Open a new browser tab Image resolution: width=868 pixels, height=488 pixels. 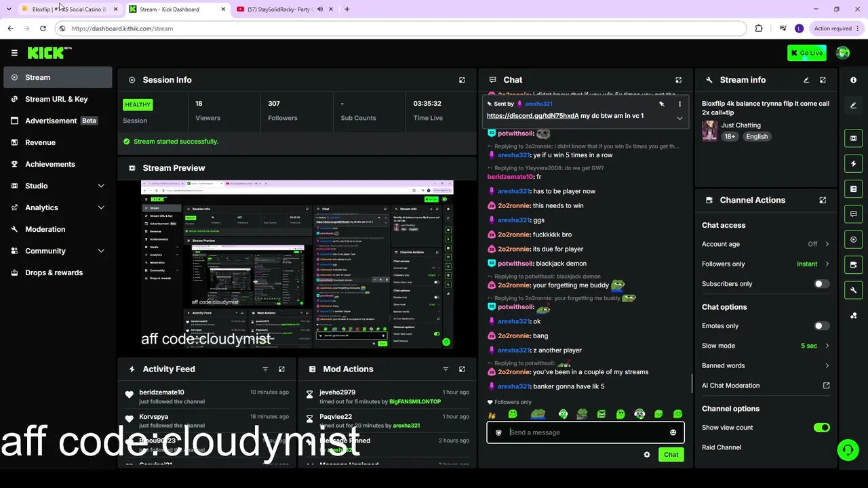347,9
